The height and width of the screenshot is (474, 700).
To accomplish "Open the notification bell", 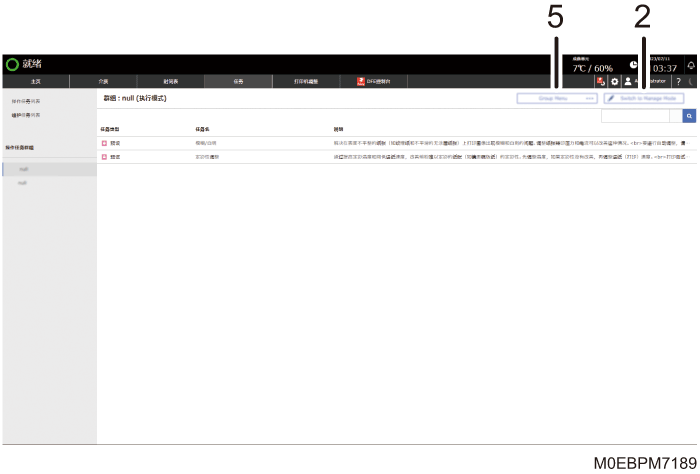I will (x=691, y=65).
